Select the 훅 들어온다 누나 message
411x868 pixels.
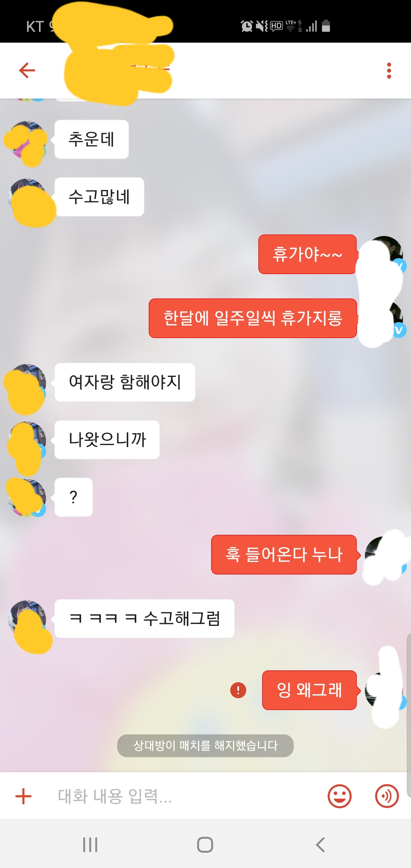tap(284, 555)
